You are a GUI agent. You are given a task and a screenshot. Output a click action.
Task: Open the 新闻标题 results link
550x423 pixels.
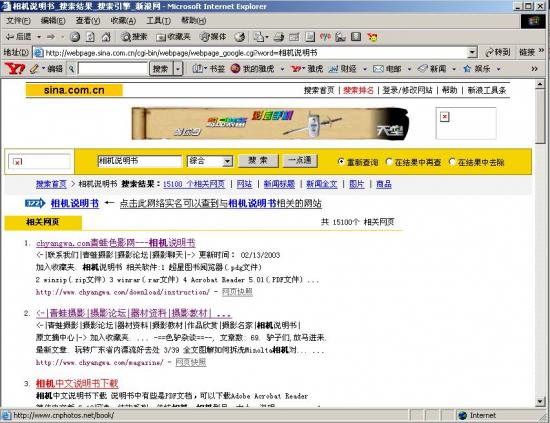(x=279, y=184)
